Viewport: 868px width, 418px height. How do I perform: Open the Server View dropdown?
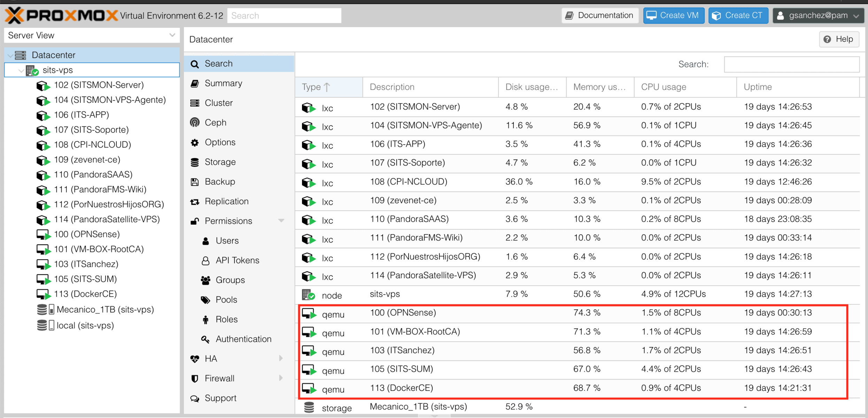click(172, 35)
